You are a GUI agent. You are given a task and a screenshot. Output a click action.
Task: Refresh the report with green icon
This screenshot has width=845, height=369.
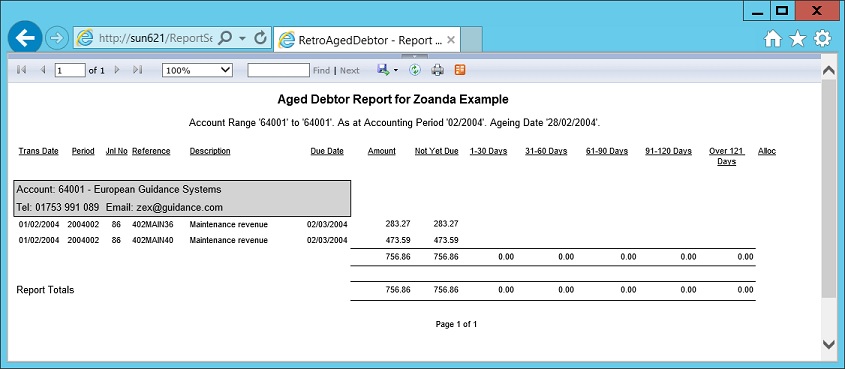pyautogui.click(x=414, y=70)
